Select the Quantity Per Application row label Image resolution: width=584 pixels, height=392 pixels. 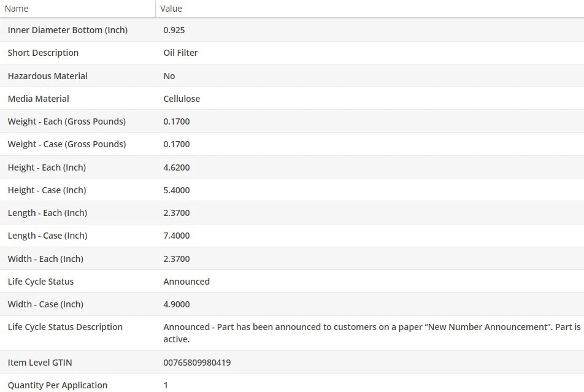point(57,385)
